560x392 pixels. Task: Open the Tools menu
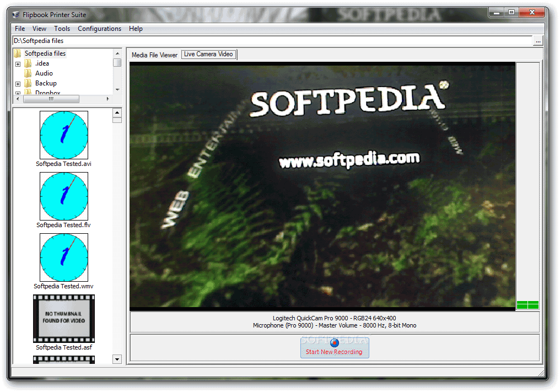click(x=62, y=29)
